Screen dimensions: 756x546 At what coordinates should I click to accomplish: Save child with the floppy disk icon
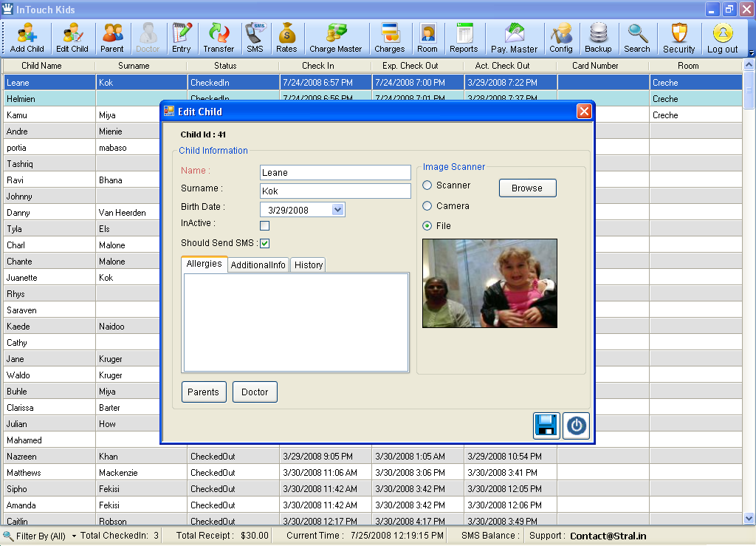(x=546, y=426)
